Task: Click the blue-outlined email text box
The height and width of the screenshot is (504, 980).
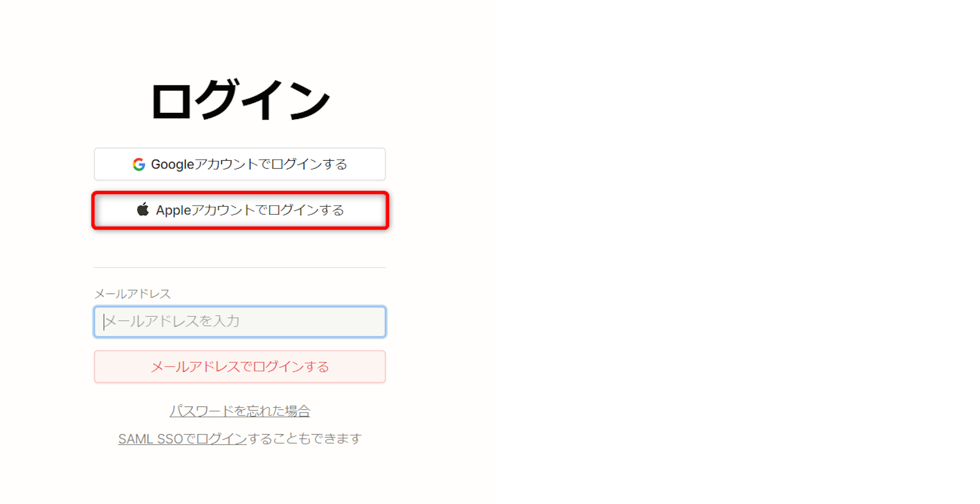Action: pyautogui.click(x=240, y=321)
